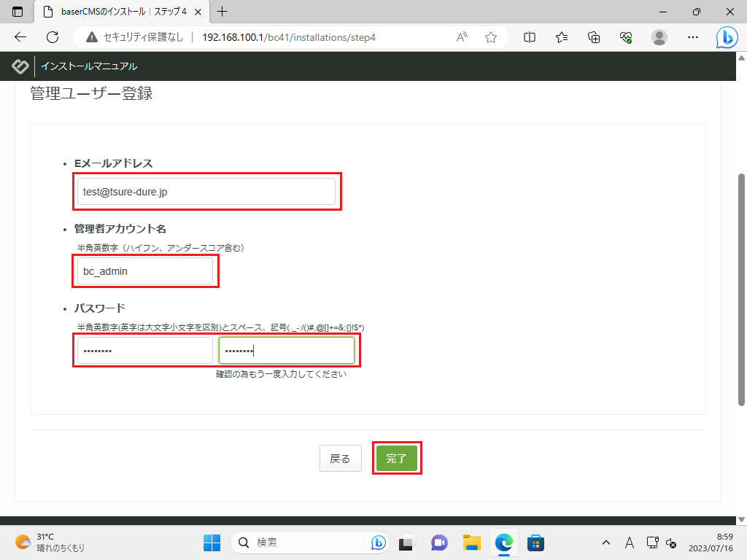Screen dimensions: 747x560
Task: Click the user profile avatar icon
Action: tap(659, 37)
